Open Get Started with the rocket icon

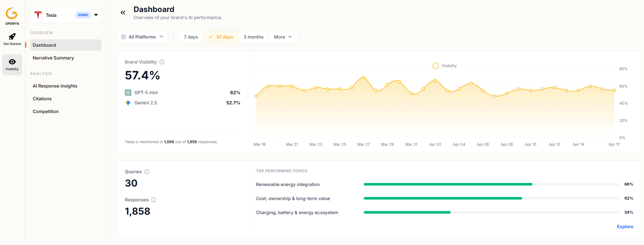tap(12, 36)
